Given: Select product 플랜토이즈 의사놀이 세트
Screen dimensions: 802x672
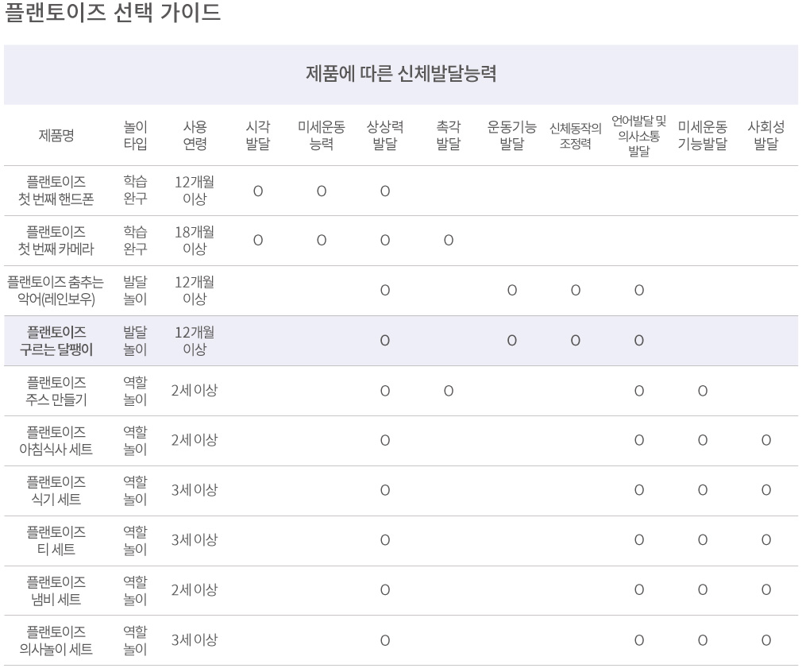Looking at the screenshot, I should (56, 640).
